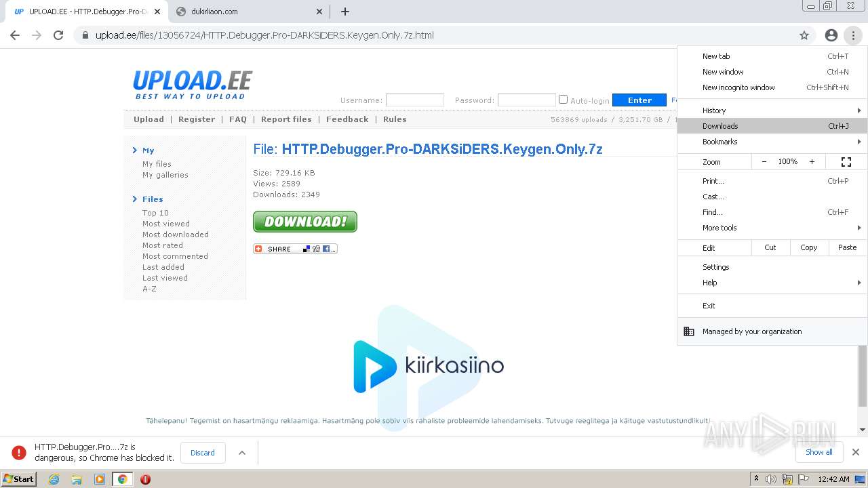Open the Upload nav link
868x488 pixels.
point(149,119)
